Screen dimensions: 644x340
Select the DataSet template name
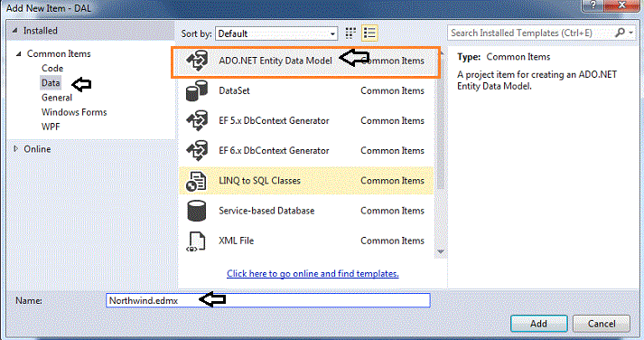(x=234, y=90)
